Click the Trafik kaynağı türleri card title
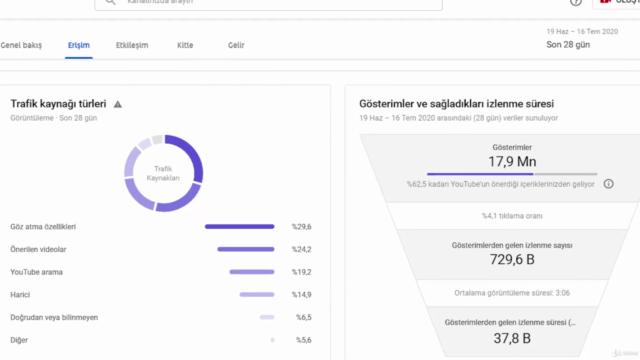Image resolution: width=640 pixels, height=360 pixels. (x=58, y=104)
